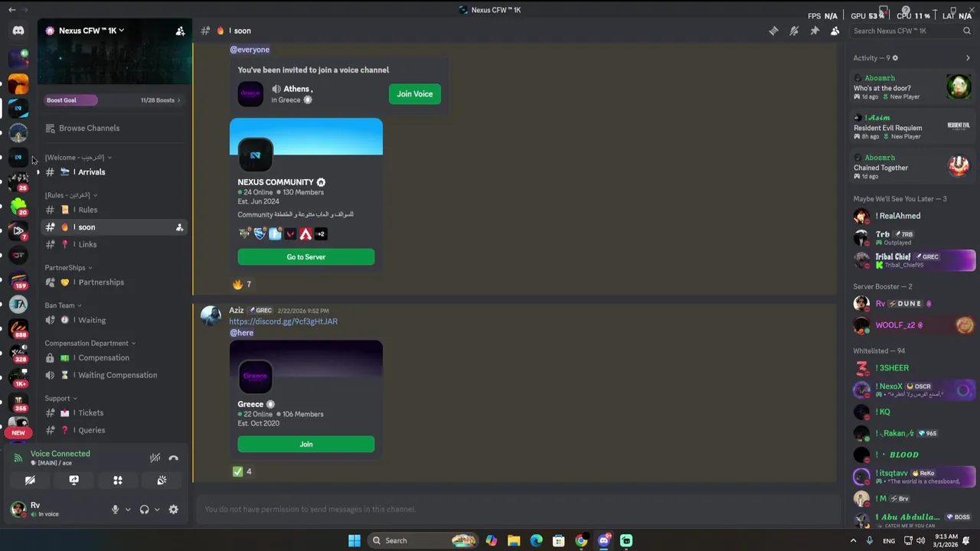Open activities launcher in voice panel

(x=118, y=481)
